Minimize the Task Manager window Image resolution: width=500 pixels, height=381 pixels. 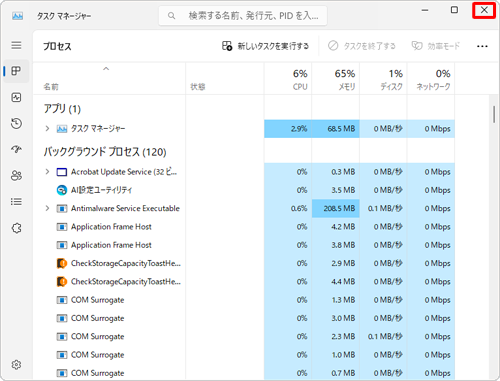425,10
